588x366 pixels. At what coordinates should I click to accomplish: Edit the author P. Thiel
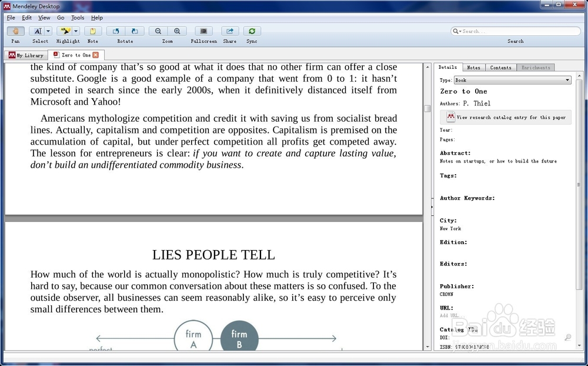476,103
